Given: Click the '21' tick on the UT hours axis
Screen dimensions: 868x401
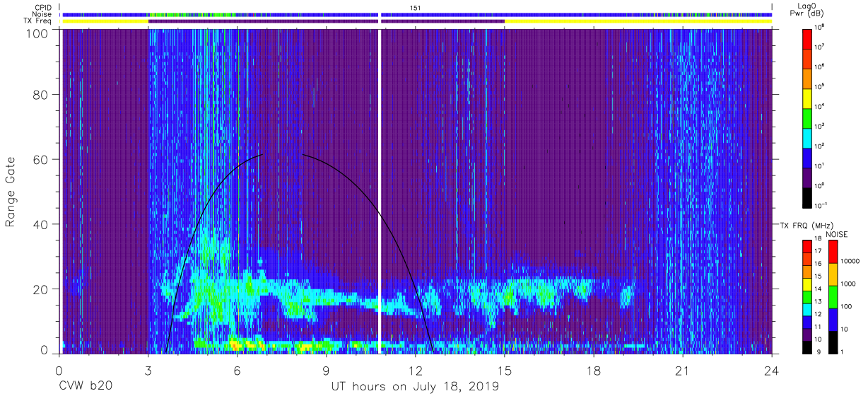Looking at the screenshot, I should point(683,371).
